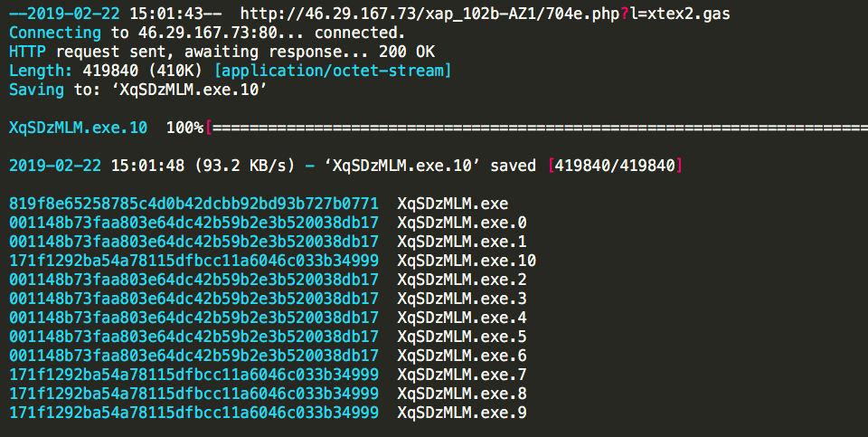This screenshot has height=437, width=868.
Task: Click the "HTTP request sent" text
Action: [x=76, y=52]
